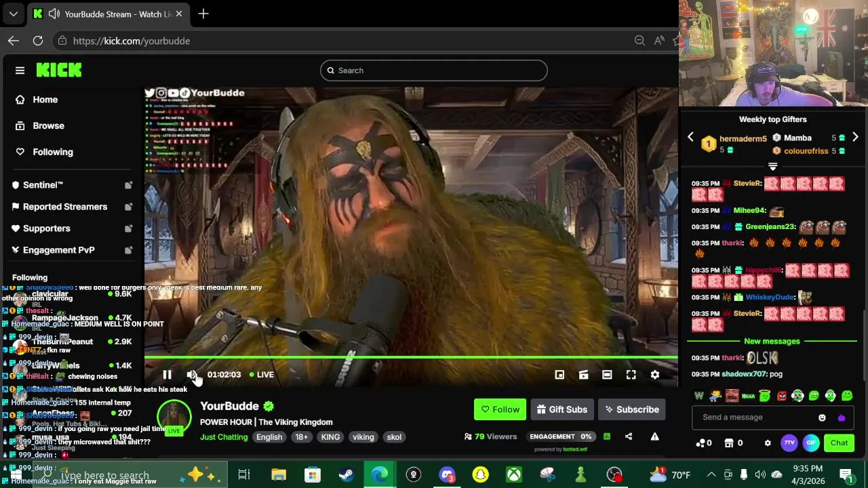Show next weekly top gifters
The image size is (868, 488).
click(x=855, y=137)
